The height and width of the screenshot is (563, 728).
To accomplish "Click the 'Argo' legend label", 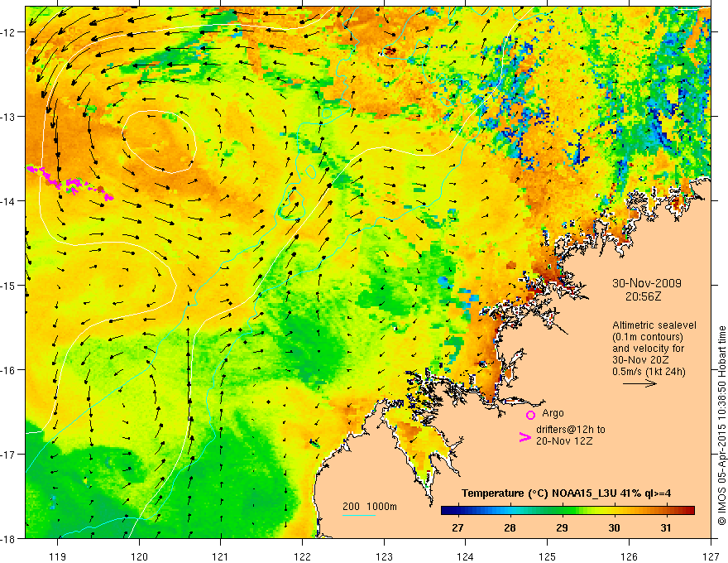I will pyautogui.click(x=553, y=413).
